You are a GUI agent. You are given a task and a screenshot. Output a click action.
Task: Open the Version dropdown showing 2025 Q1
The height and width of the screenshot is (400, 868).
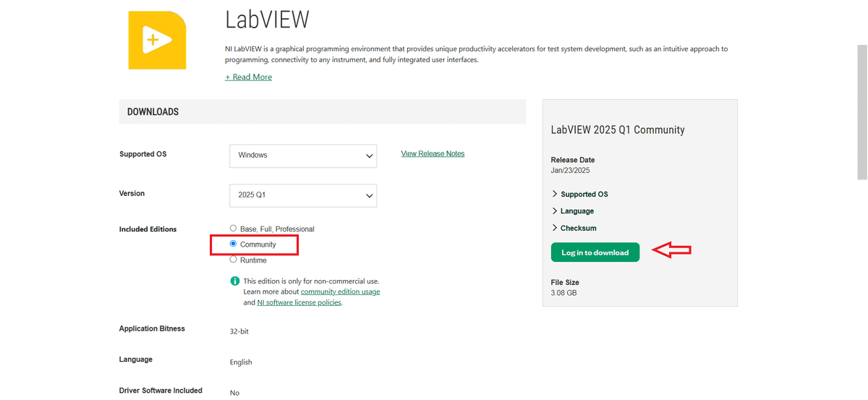pos(302,195)
